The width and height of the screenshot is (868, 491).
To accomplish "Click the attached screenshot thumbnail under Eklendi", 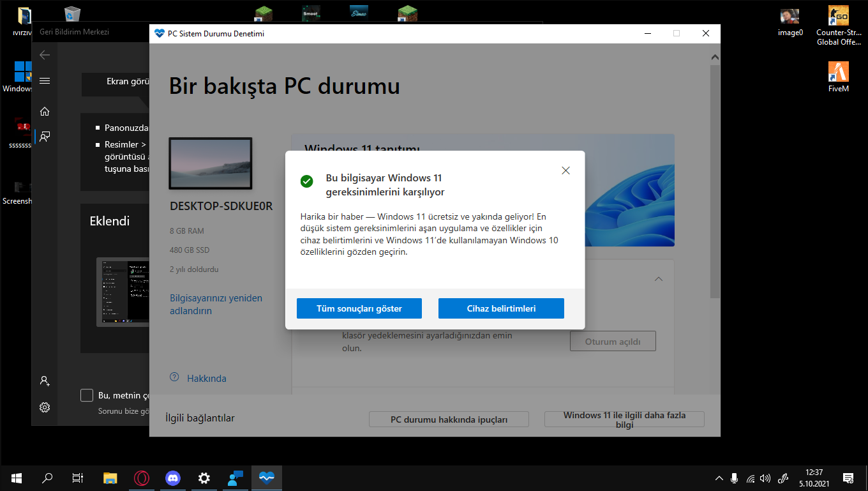I will (123, 292).
